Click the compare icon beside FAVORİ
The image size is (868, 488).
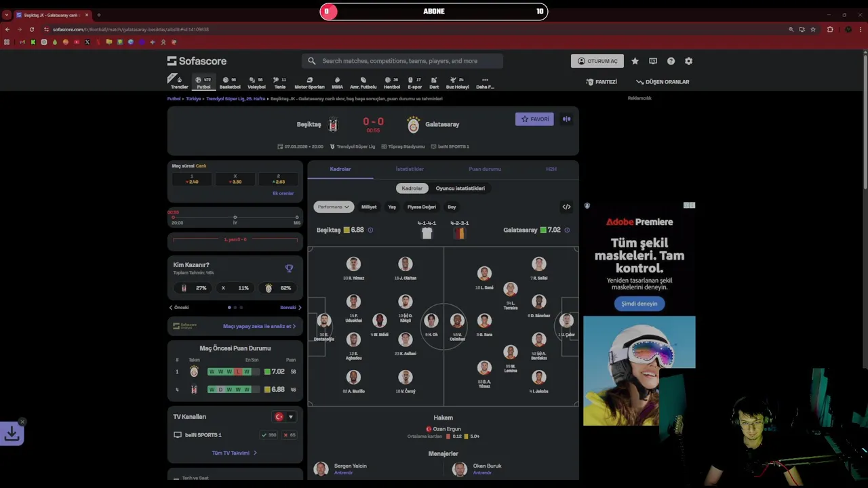(x=566, y=119)
